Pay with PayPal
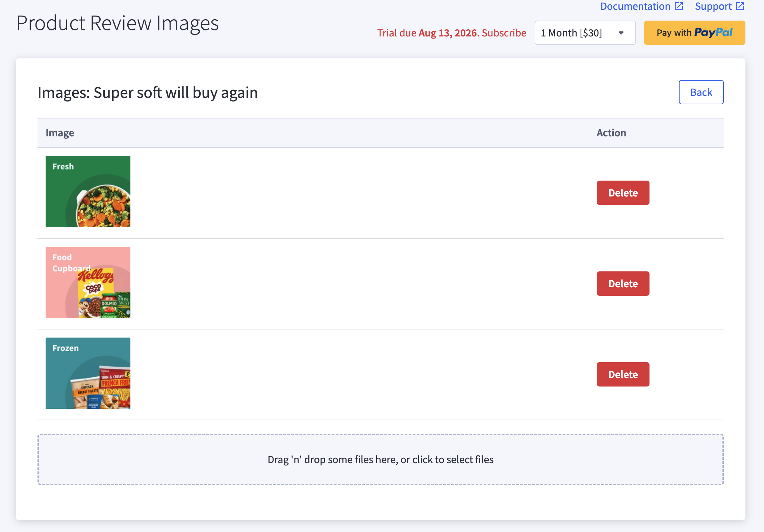This screenshot has height=532, width=764. (694, 32)
